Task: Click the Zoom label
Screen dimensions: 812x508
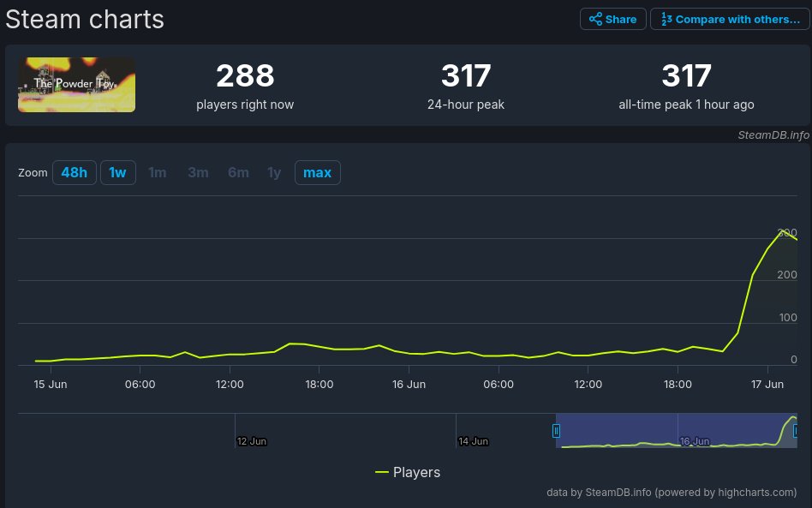Action: tap(33, 172)
